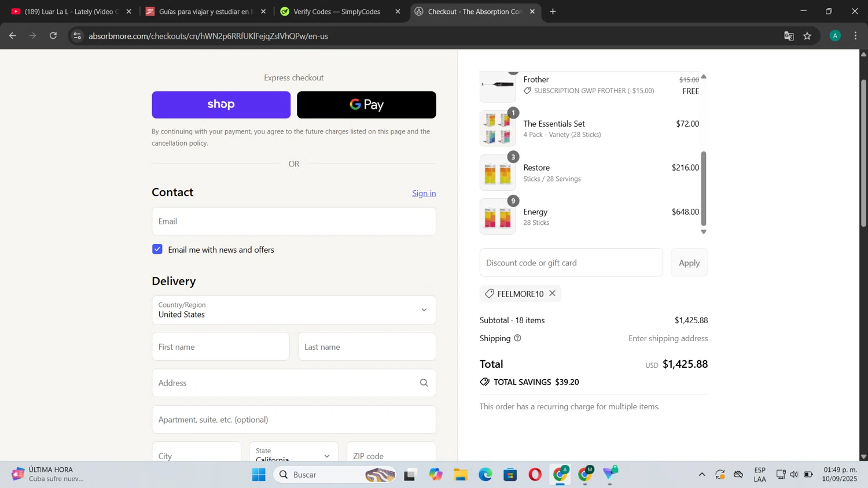
Task: Open Microsoft Store from the taskbar
Action: pyautogui.click(x=510, y=475)
